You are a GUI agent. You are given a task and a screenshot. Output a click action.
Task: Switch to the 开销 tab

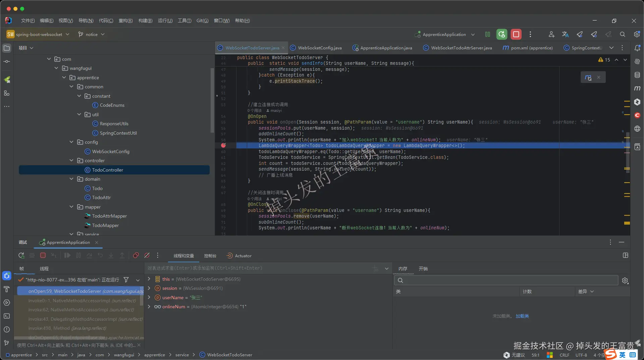[x=423, y=269]
